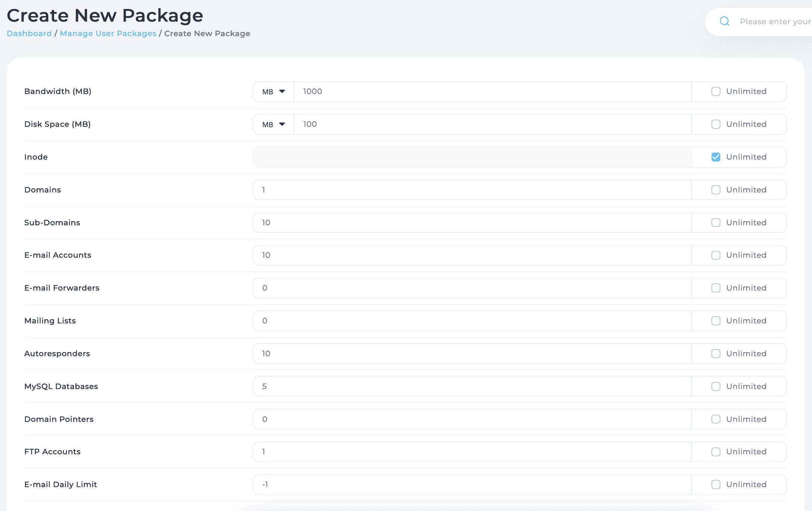Click the search magnifier icon
The height and width of the screenshot is (511, 812).
(x=724, y=21)
